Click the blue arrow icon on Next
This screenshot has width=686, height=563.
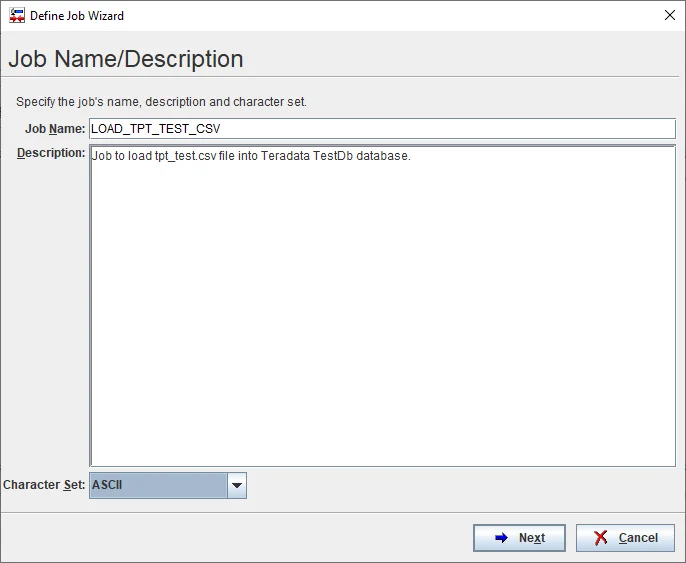501,538
